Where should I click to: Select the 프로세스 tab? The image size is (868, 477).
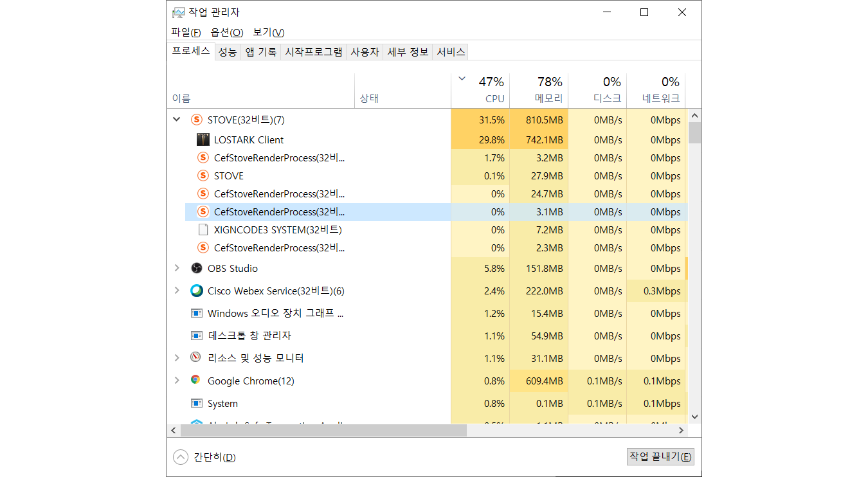pos(191,51)
